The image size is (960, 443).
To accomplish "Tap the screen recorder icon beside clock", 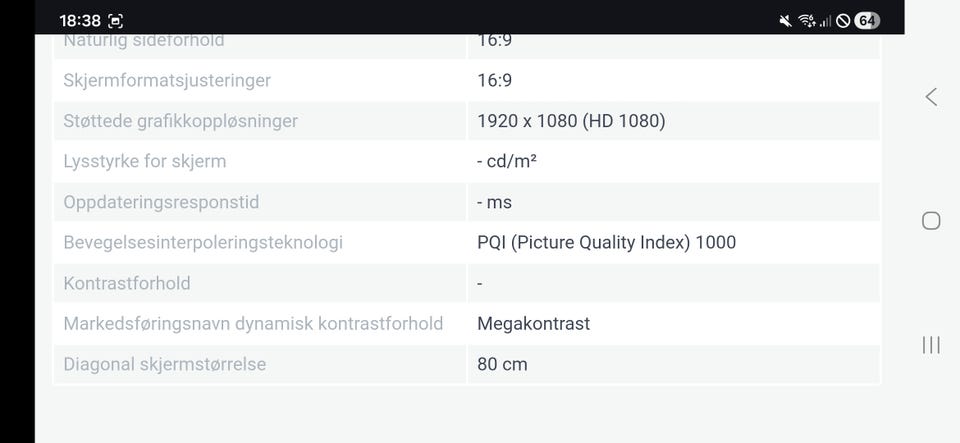I will [116, 21].
